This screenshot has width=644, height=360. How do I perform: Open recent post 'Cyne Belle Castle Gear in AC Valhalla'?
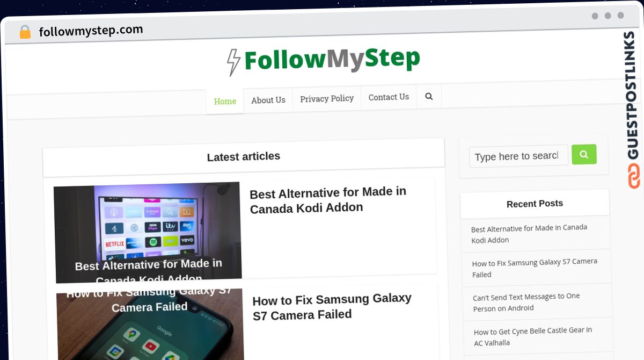533,336
